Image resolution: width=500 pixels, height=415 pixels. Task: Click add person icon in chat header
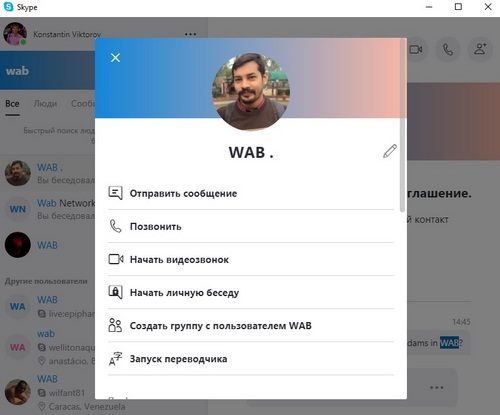[480, 49]
